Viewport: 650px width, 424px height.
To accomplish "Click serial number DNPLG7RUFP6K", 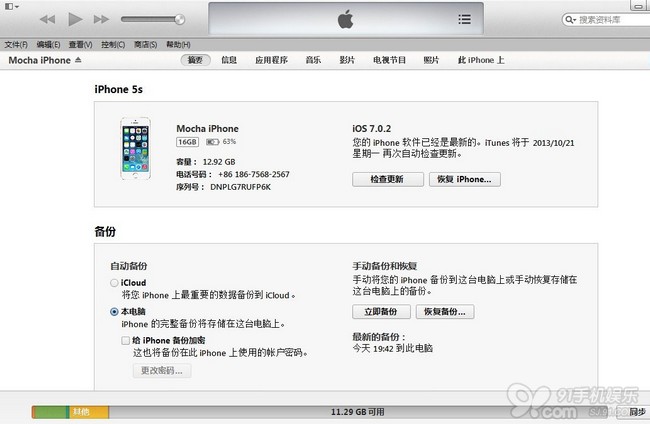I will (x=240, y=187).
